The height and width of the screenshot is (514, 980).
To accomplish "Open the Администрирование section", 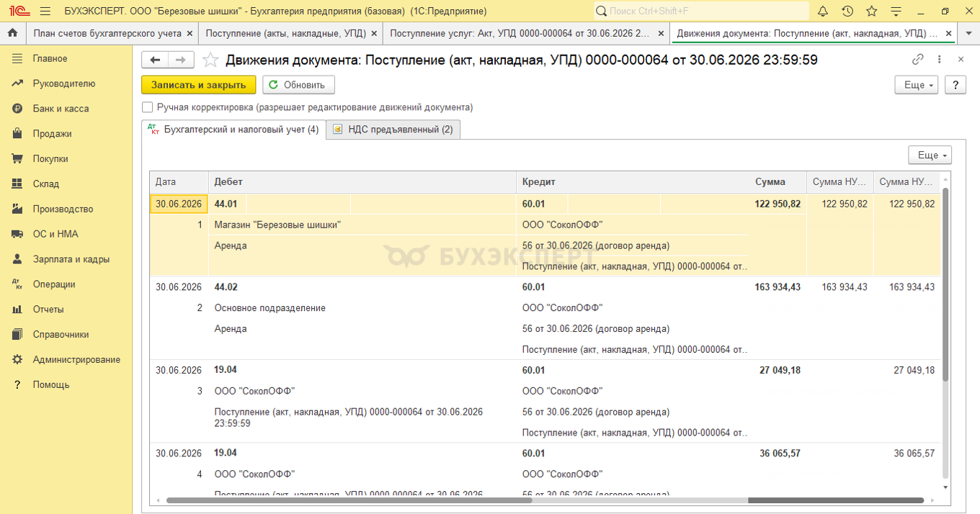I will (66, 360).
